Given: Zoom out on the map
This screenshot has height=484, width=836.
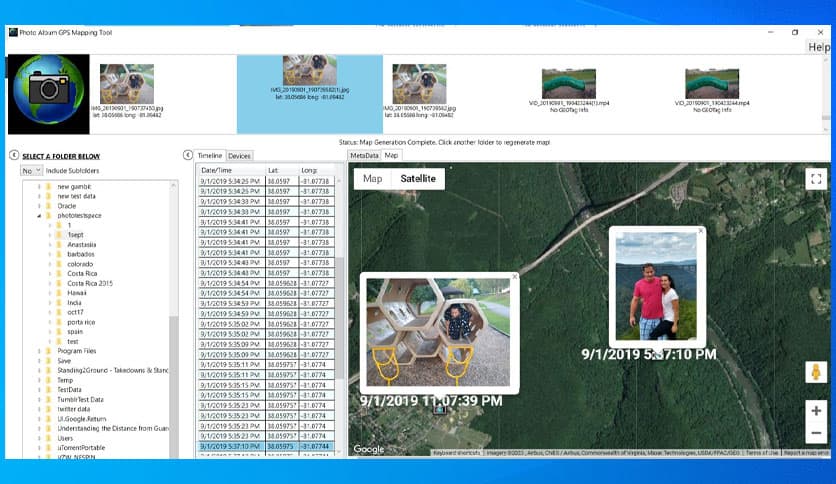Looking at the screenshot, I should point(816,433).
